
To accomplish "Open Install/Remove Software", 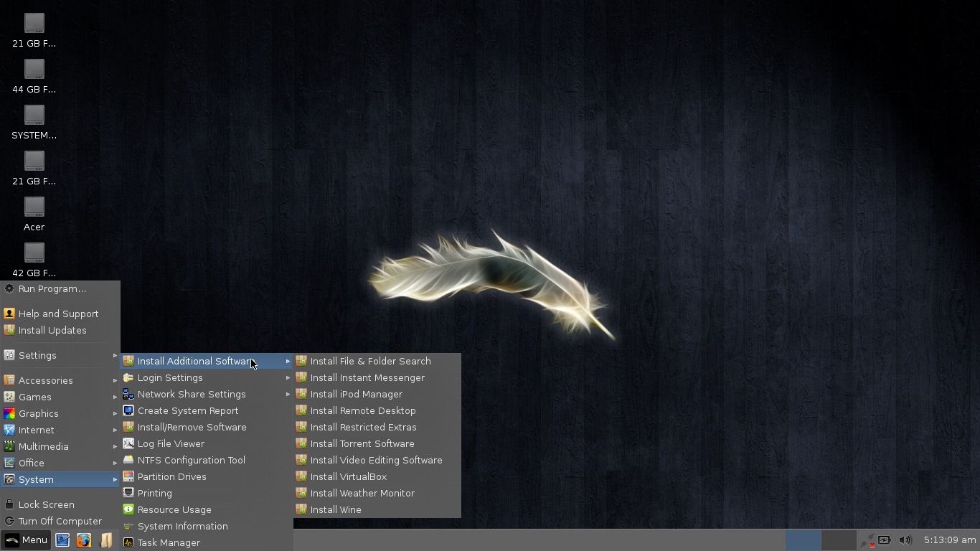I will 207,427.
